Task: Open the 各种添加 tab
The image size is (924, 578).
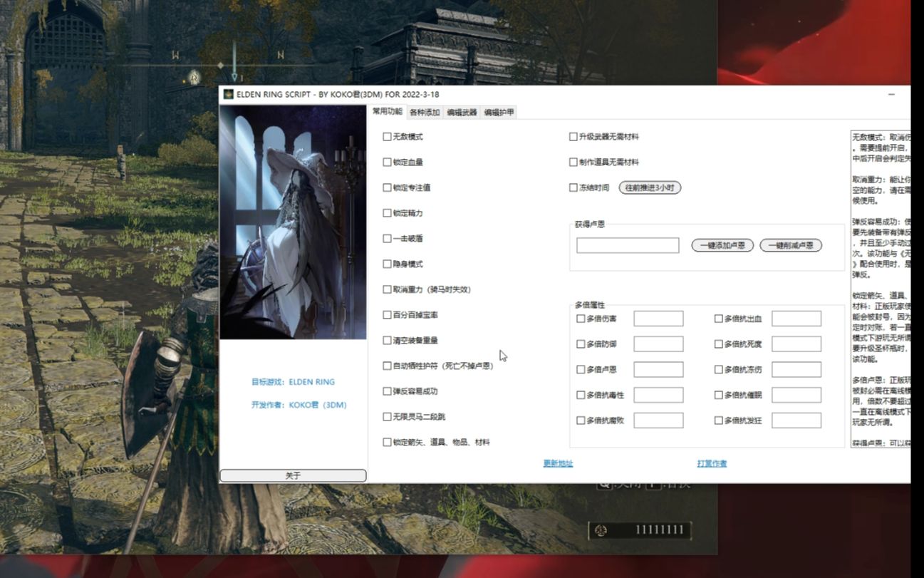Action: [x=425, y=113]
